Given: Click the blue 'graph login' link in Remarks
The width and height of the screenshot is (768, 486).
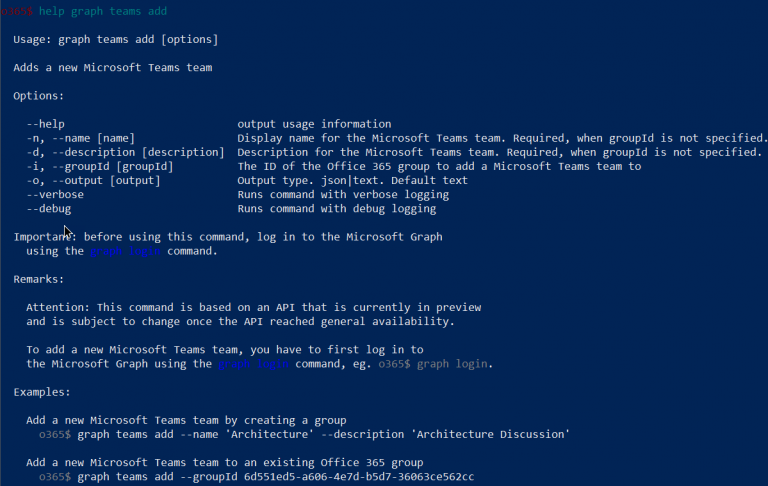Looking at the screenshot, I should 253,364.
